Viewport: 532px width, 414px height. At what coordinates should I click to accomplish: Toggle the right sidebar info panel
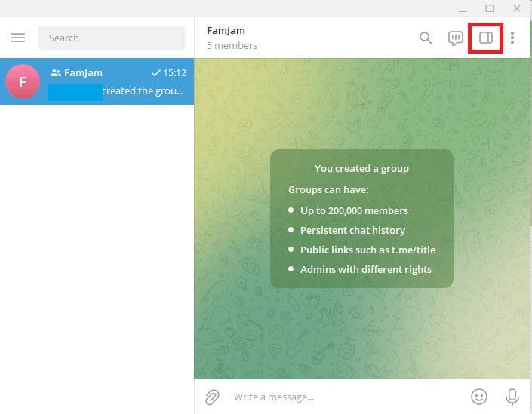click(485, 38)
